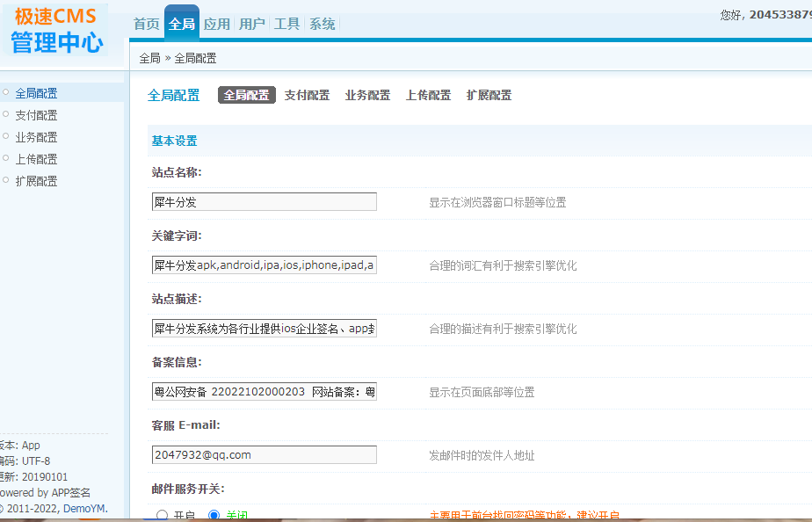Click the 站点名称 input field

(264, 202)
